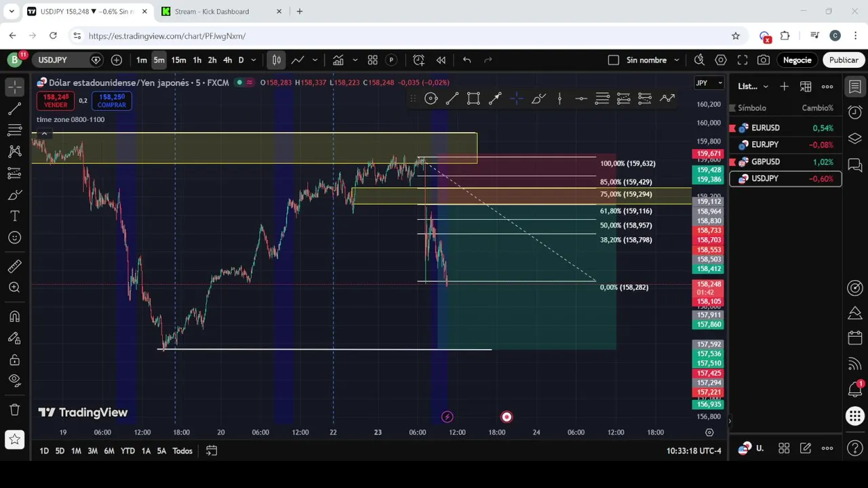Switch to the 4h timeframe
Image resolution: width=868 pixels, height=488 pixels.
click(228, 60)
